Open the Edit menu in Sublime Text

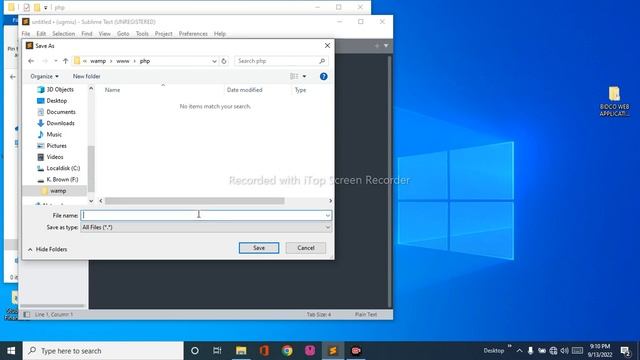pos(41,33)
